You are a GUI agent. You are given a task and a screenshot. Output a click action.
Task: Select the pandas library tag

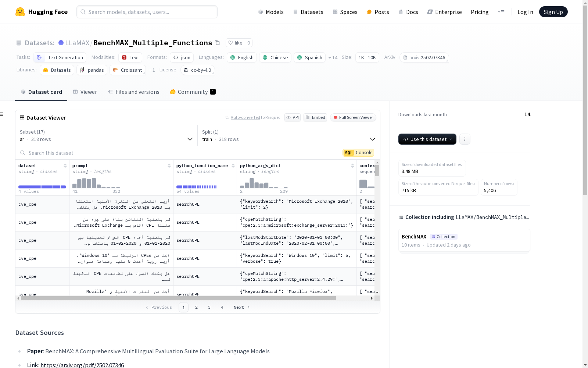(x=92, y=70)
